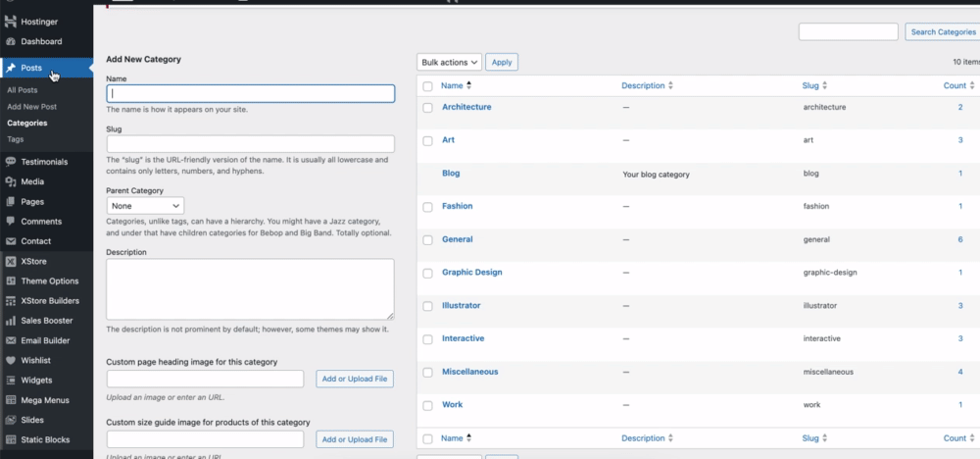Select the Fashion category checkbox
980x459 pixels.
[427, 207]
